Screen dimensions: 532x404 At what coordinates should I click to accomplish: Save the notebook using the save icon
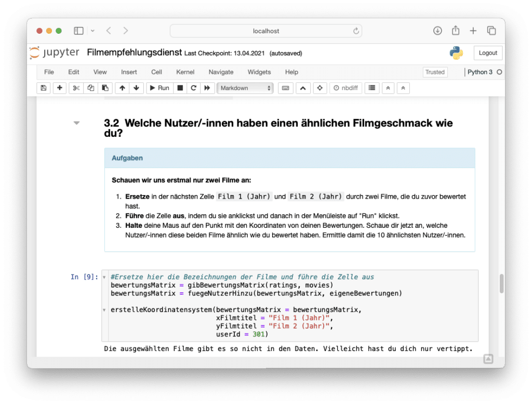pos(44,88)
